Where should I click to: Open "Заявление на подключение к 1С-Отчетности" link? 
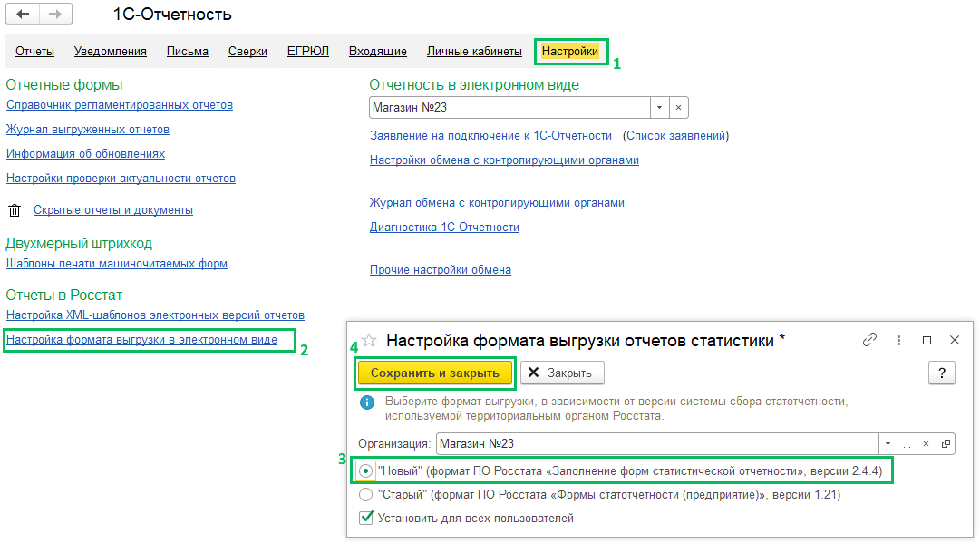point(490,136)
